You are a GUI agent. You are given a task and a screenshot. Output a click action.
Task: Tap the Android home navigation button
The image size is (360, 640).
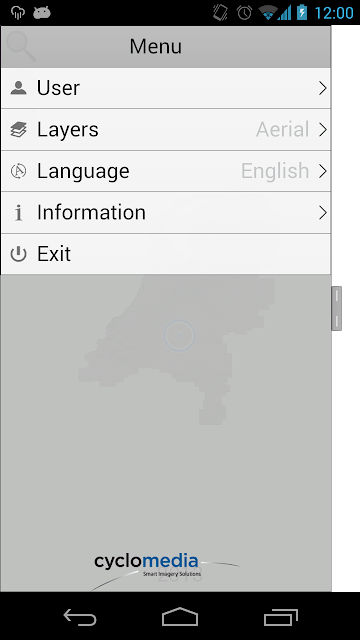[180, 616]
